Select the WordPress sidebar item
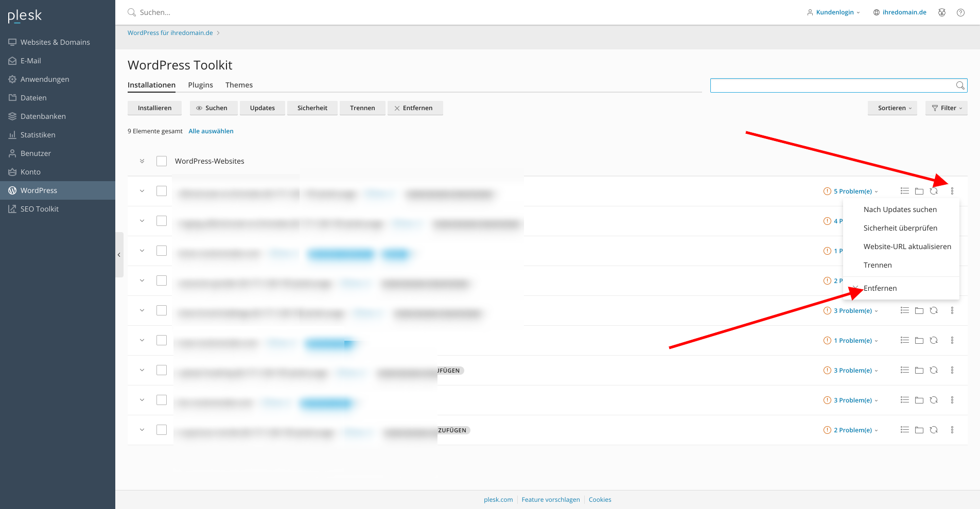Screen dimensions: 980x509 pos(58,190)
